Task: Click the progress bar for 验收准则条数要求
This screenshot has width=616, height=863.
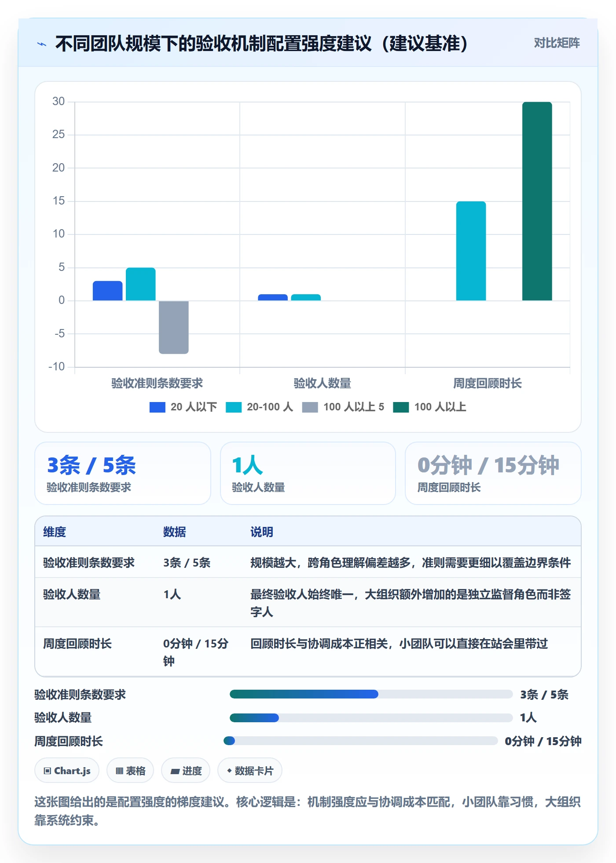Action: pyautogui.click(x=371, y=694)
